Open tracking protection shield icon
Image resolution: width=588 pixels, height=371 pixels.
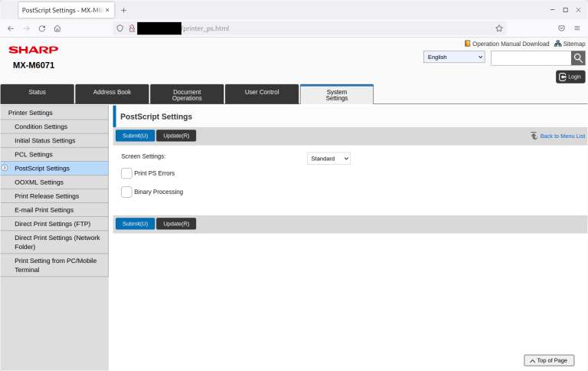[x=119, y=28]
